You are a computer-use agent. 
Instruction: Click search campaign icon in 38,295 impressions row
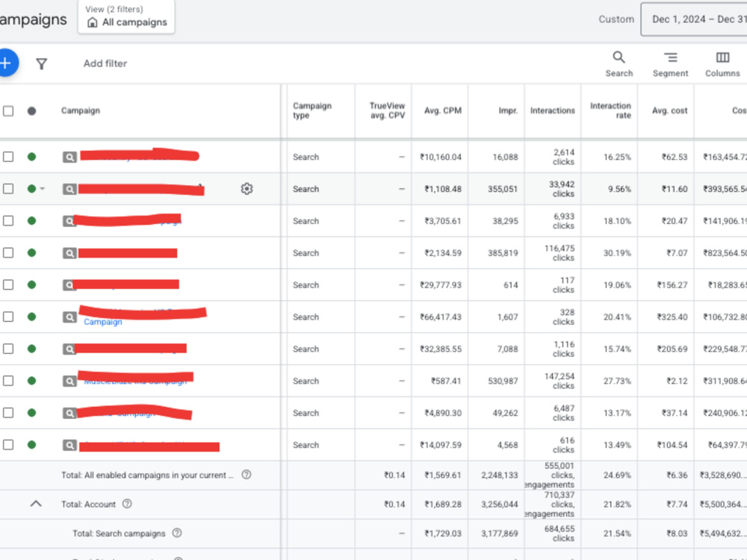69,221
